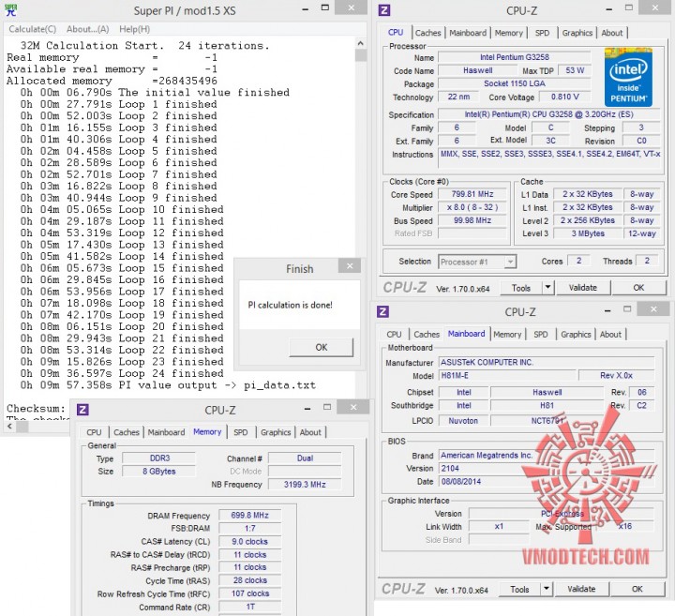Screen dimensions: 675x616
Task: Click the NB Frequency value 3199.3 MHz
Action: [x=305, y=485]
